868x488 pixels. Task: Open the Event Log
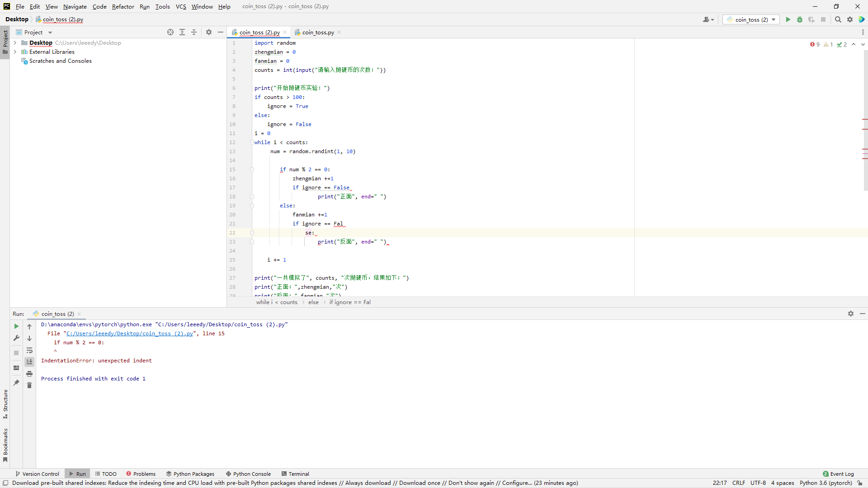[838, 474]
